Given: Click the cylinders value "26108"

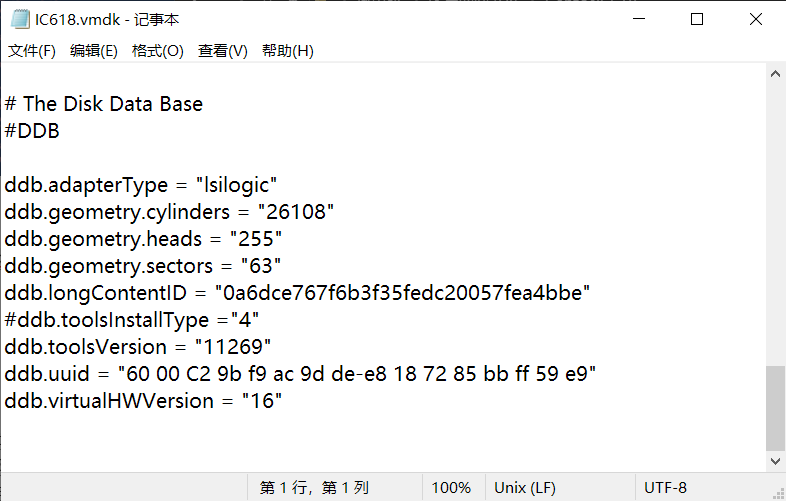Looking at the screenshot, I should [296, 212].
